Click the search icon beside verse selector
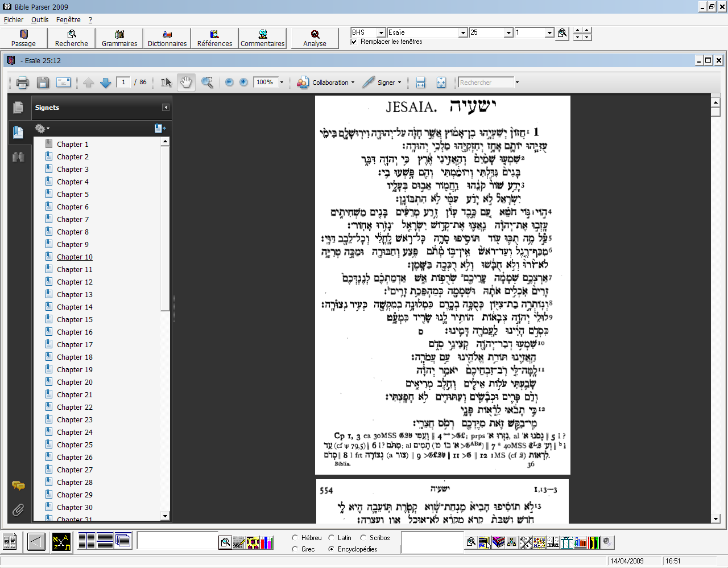Viewport: 728px width, 568px height. click(x=562, y=33)
